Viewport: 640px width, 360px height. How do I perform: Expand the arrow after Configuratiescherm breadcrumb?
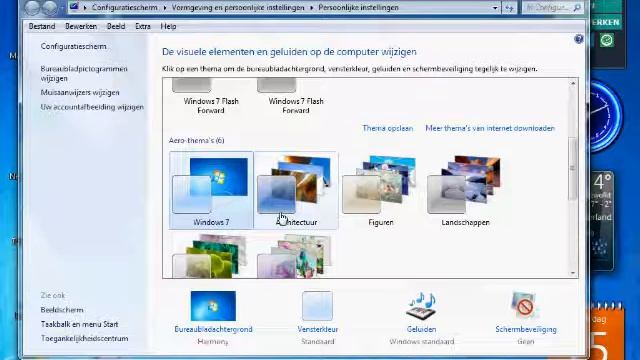(x=165, y=8)
